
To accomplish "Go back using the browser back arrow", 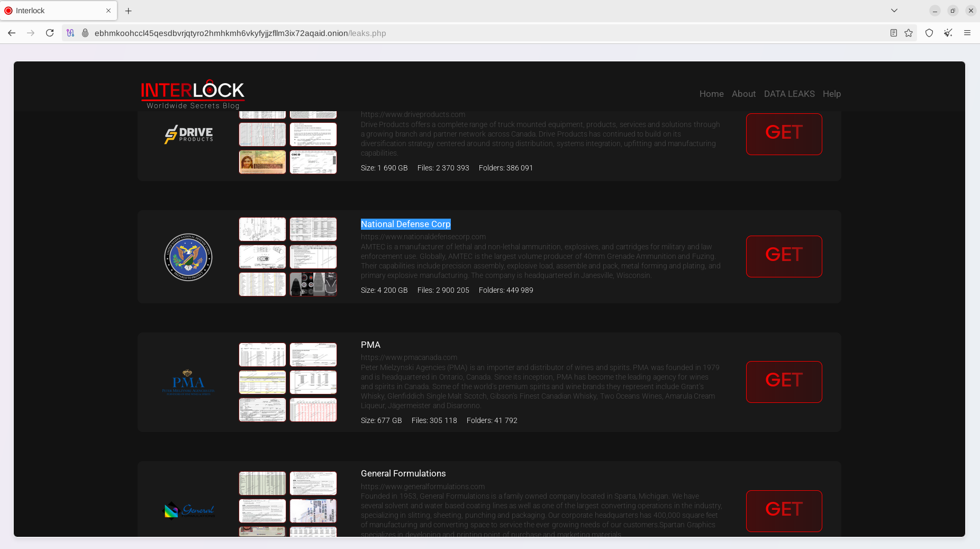I will point(12,33).
